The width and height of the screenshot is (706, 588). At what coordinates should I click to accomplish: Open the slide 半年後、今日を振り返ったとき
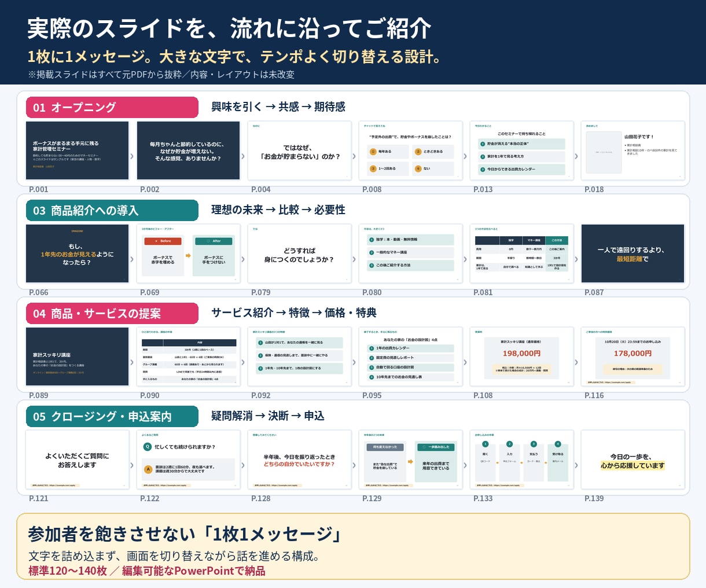coord(300,460)
